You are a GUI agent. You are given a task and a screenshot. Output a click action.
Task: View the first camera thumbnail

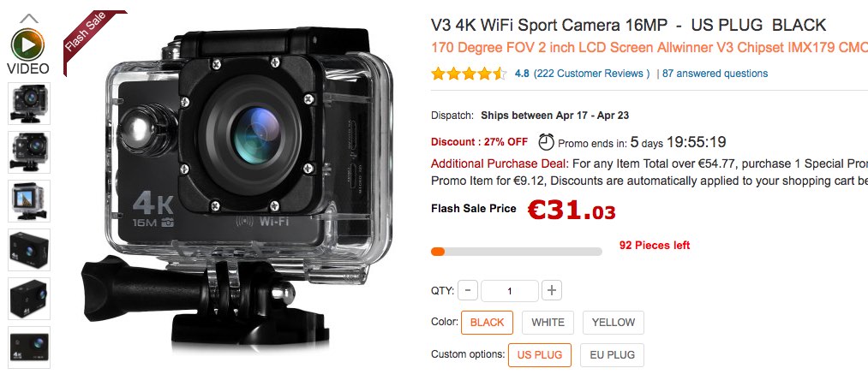pos(29,104)
